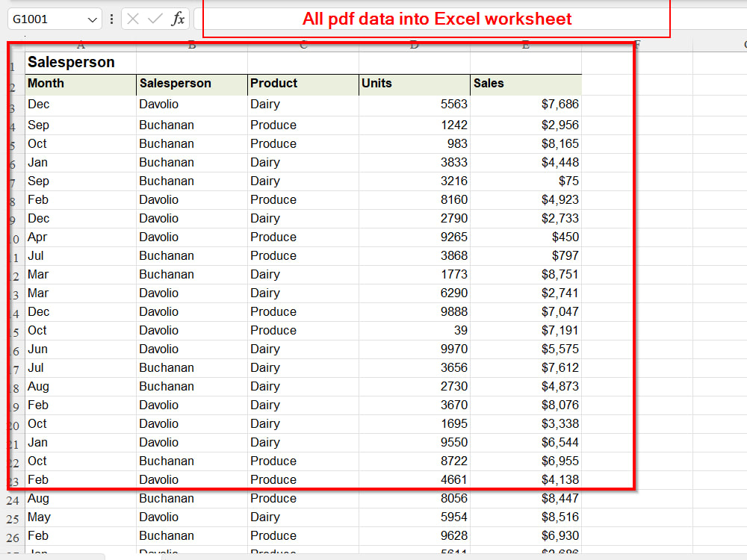747x560 pixels.
Task: Select column header A
Action: point(80,45)
